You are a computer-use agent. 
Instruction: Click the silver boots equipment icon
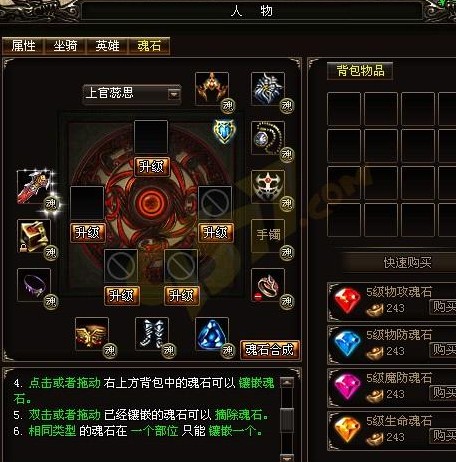click(152, 334)
